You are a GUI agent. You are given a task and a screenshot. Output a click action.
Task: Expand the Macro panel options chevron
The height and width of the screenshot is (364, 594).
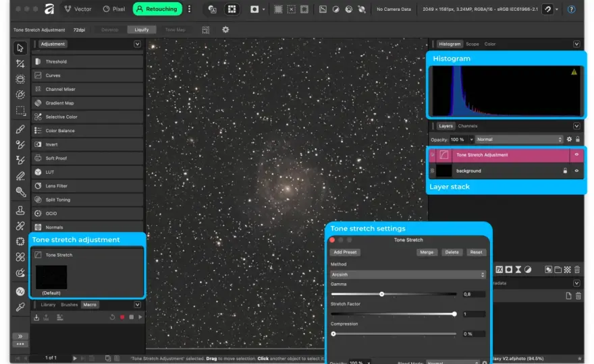click(x=137, y=305)
